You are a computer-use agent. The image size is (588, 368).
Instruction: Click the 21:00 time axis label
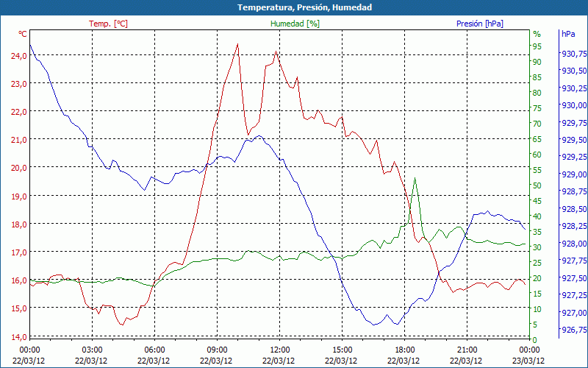tap(467, 350)
